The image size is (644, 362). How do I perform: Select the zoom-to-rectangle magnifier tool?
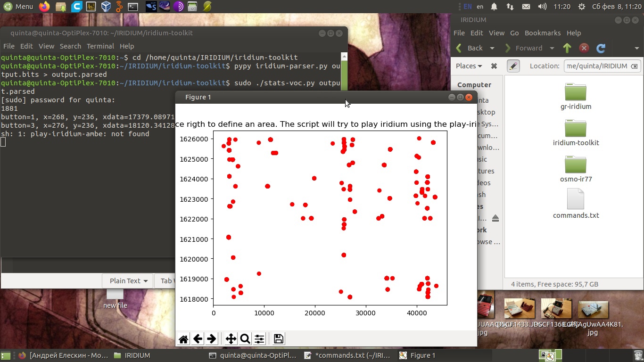tap(245, 339)
